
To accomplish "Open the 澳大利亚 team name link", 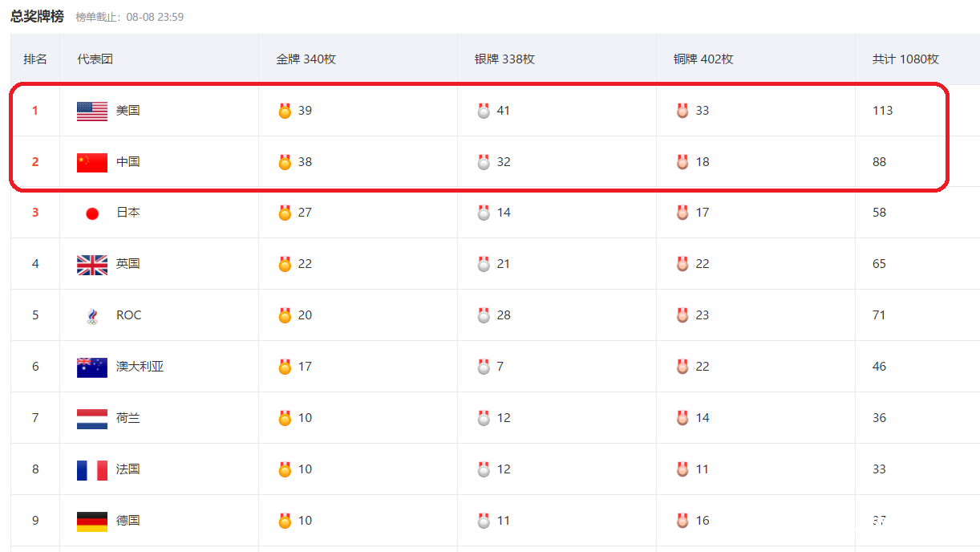I will [x=140, y=367].
